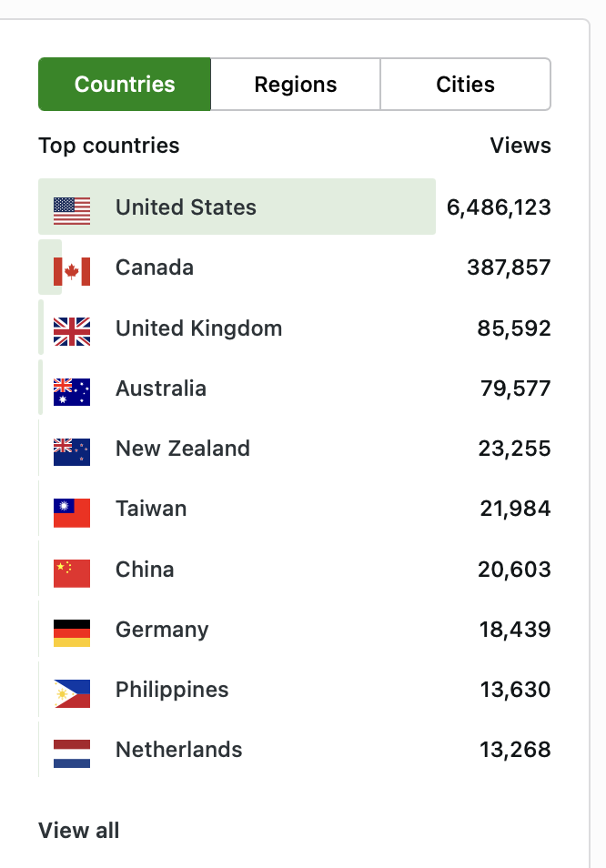
Task: Click the Taiwan flag icon
Action: tap(72, 512)
